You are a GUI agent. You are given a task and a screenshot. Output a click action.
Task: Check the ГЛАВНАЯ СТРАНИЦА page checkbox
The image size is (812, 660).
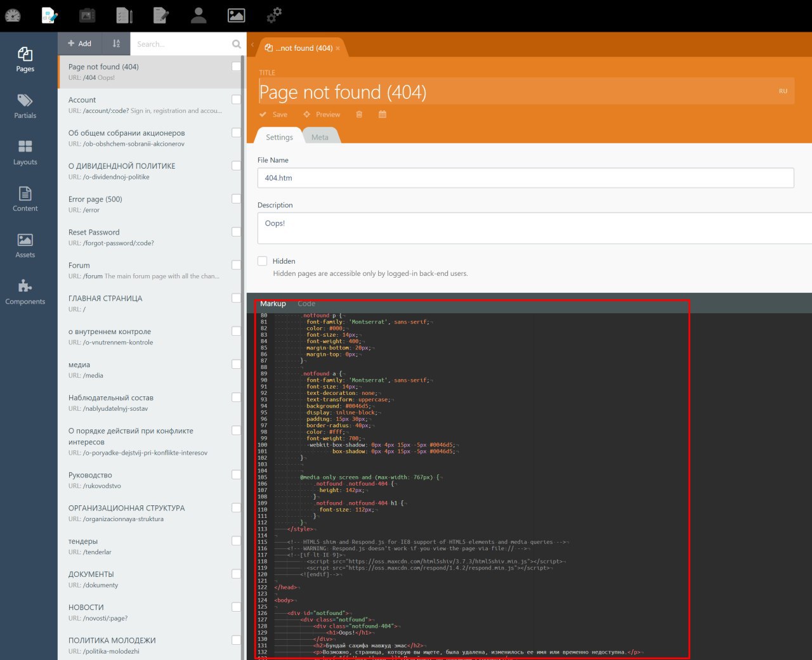pyautogui.click(x=236, y=298)
